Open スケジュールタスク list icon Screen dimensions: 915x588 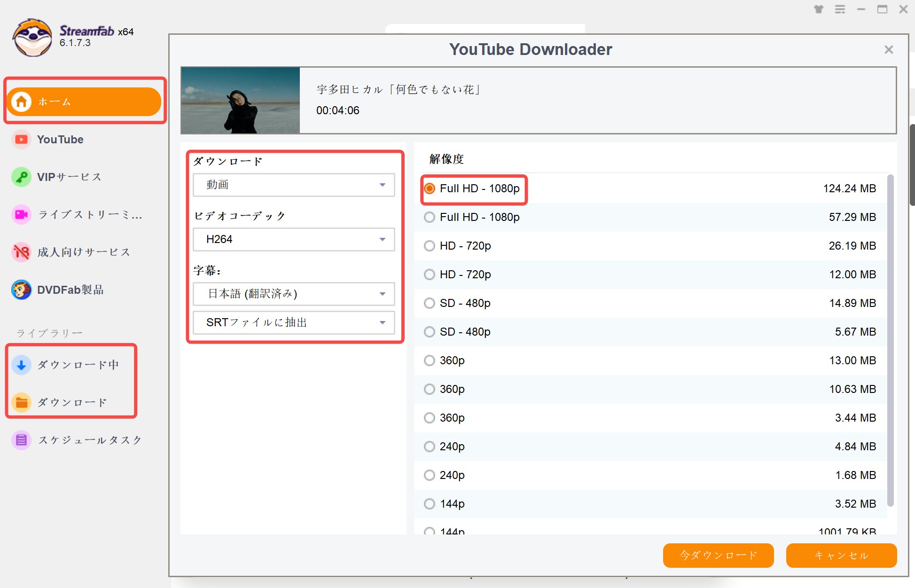[x=21, y=440]
